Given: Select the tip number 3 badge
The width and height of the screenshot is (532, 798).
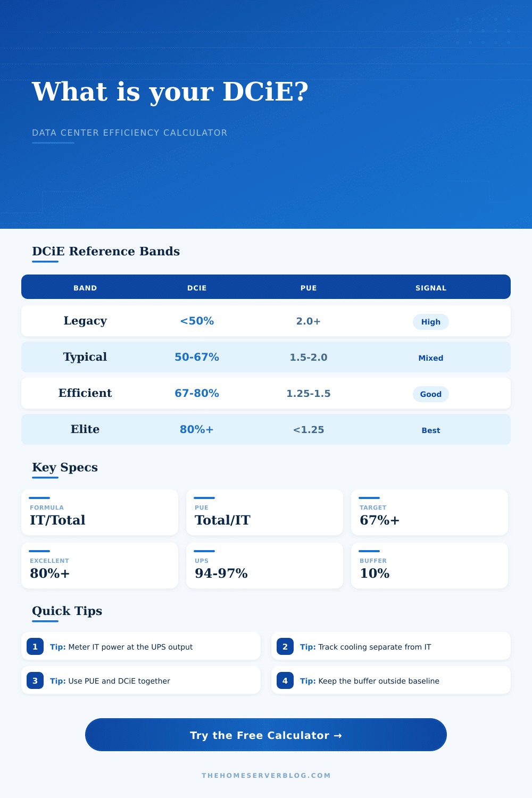Looking at the screenshot, I should click(x=35, y=681).
